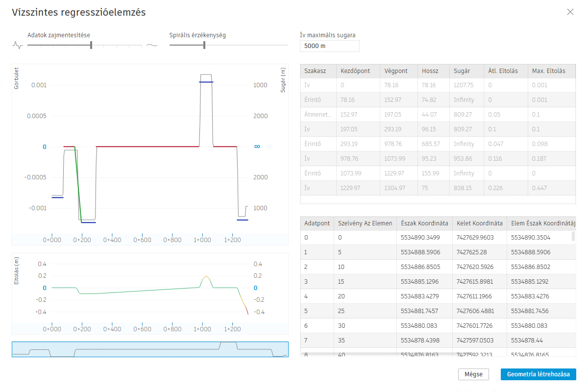The height and width of the screenshot is (392, 588).
Task: Click the 152.97 end point cell of Érintő row
Action: tap(399, 100)
